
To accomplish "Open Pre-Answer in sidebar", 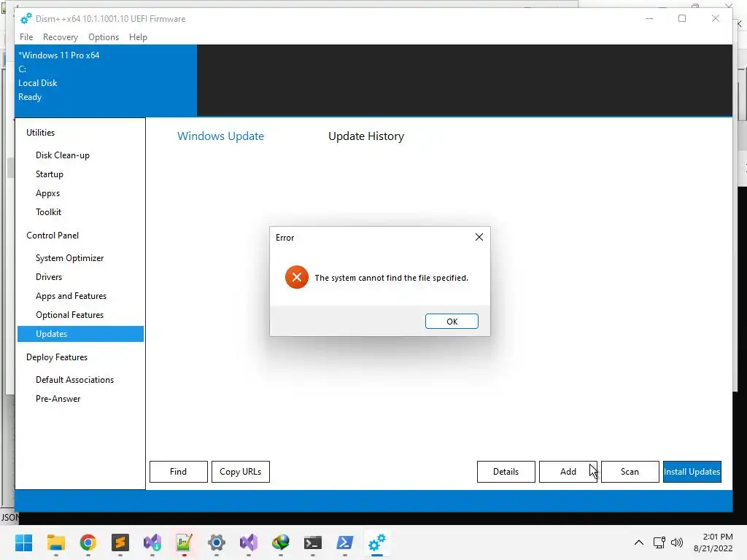I will tap(58, 399).
